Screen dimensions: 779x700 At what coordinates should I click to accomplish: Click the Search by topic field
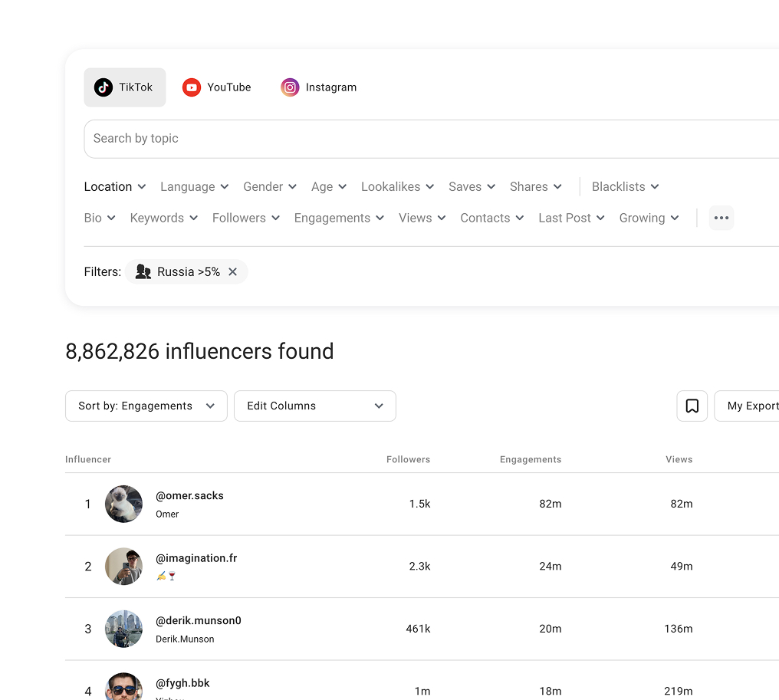click(x=429, y=139)
